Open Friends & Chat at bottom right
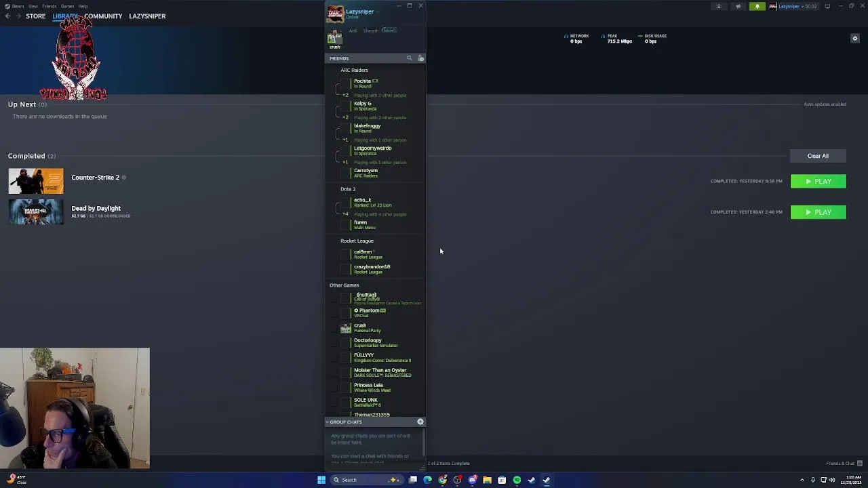This screenshot has height=488, width=868. [x=844, y=464]
